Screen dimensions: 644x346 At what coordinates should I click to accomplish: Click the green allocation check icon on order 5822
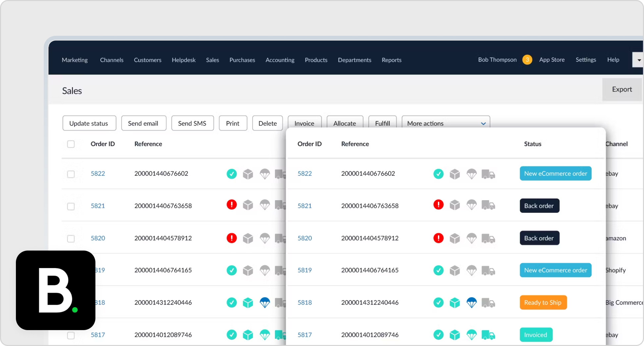(439, 174)
